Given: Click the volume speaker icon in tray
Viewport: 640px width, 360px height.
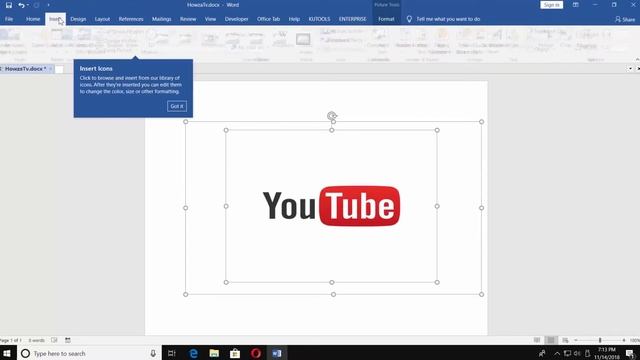Looking at the screenshot, I should [x=577, y=353].
